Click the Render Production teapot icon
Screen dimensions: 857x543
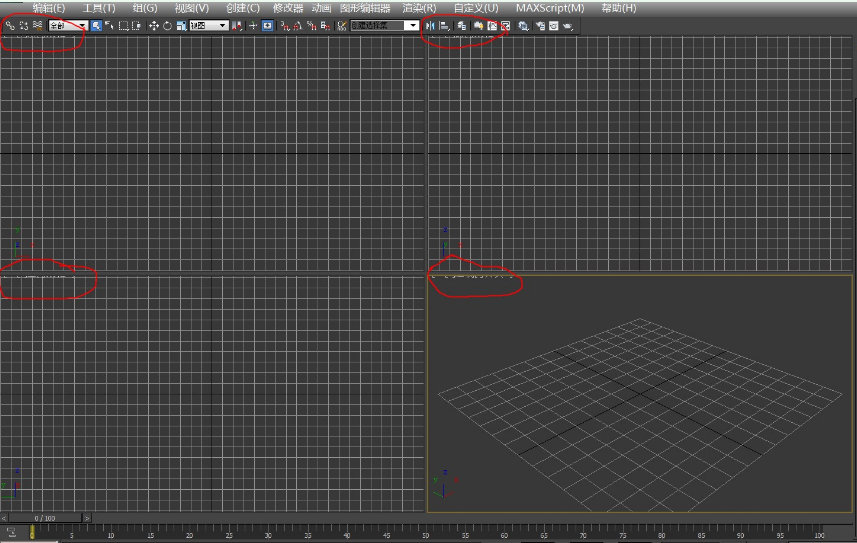coord(568,26)
